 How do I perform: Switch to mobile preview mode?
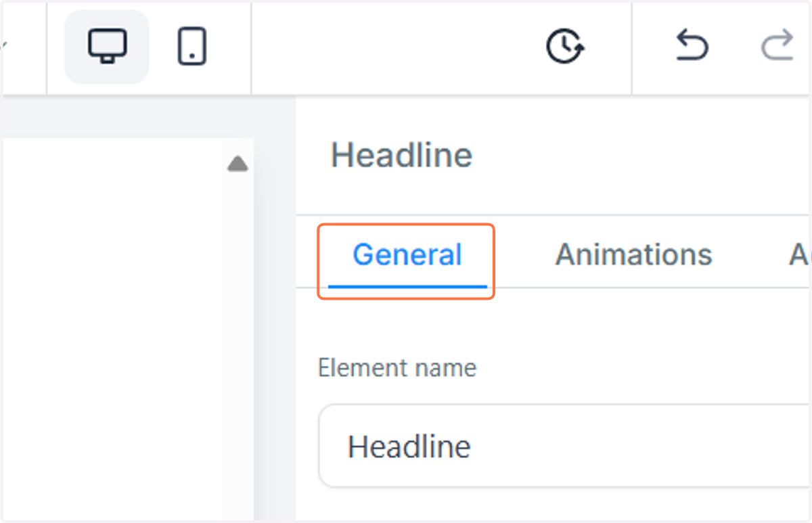(192, 47)
